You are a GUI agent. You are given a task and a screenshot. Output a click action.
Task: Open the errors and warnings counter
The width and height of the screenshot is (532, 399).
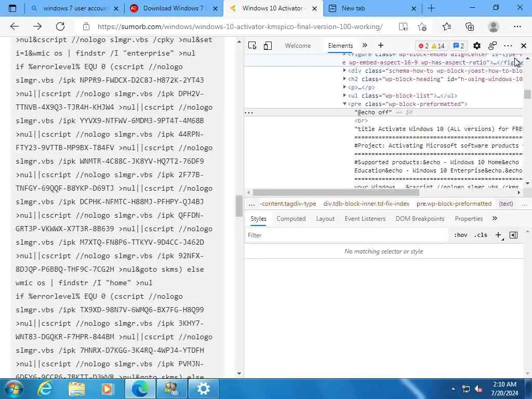(x=431, y=46)
